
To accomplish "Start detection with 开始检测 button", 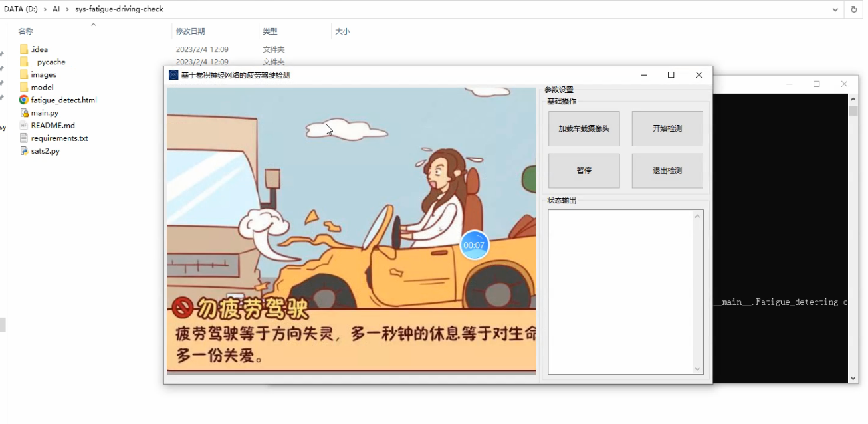I will click(x=667, y=128).
